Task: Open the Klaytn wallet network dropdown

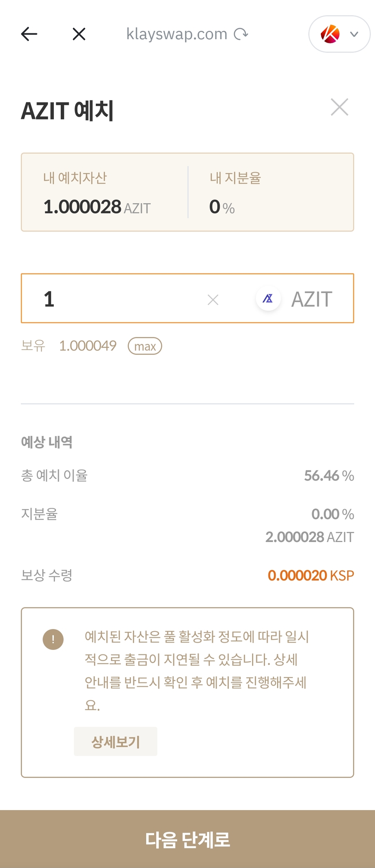Action: pos(330,34)
